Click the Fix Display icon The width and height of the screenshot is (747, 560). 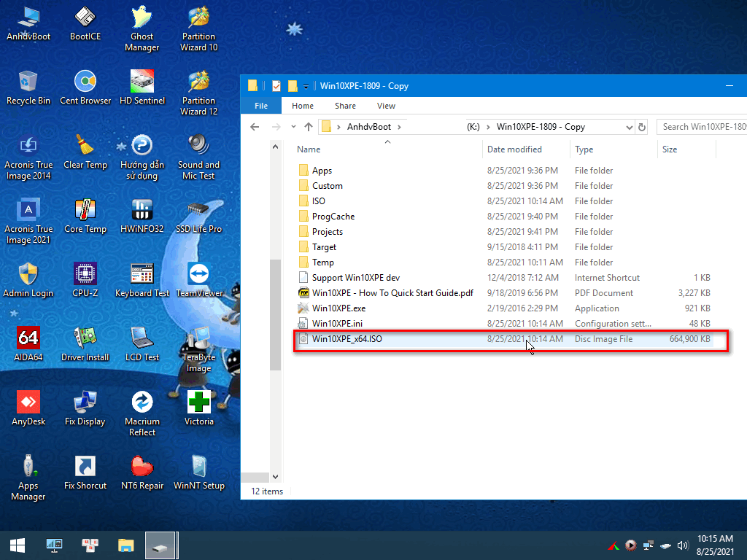(x=85, y=409)
